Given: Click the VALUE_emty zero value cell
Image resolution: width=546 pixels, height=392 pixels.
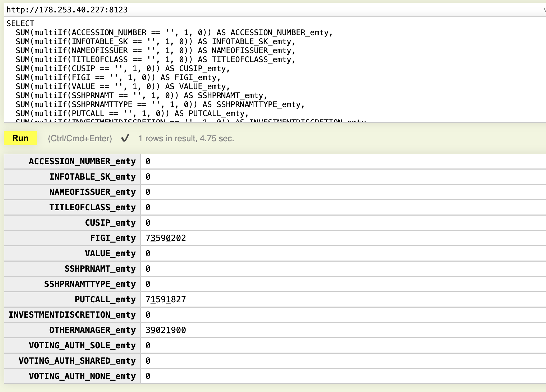Looking at the screenshot, I should (x=148, y=253).
